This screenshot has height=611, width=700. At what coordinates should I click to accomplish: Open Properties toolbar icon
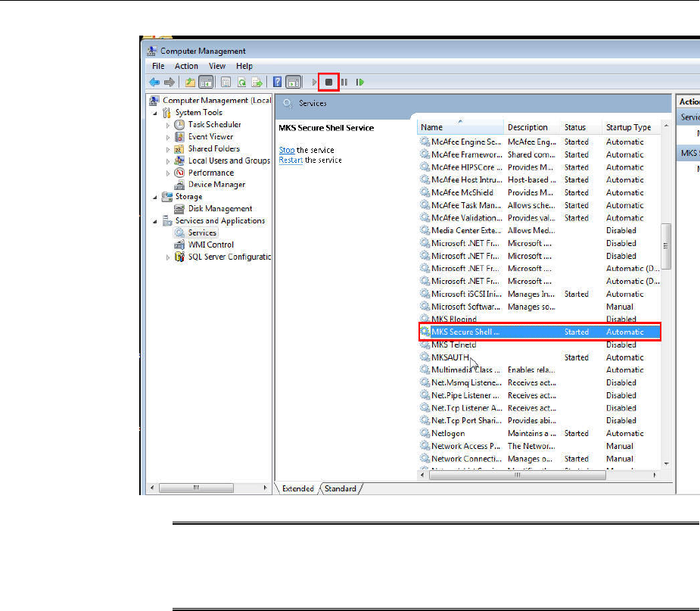tap(226, 83)
